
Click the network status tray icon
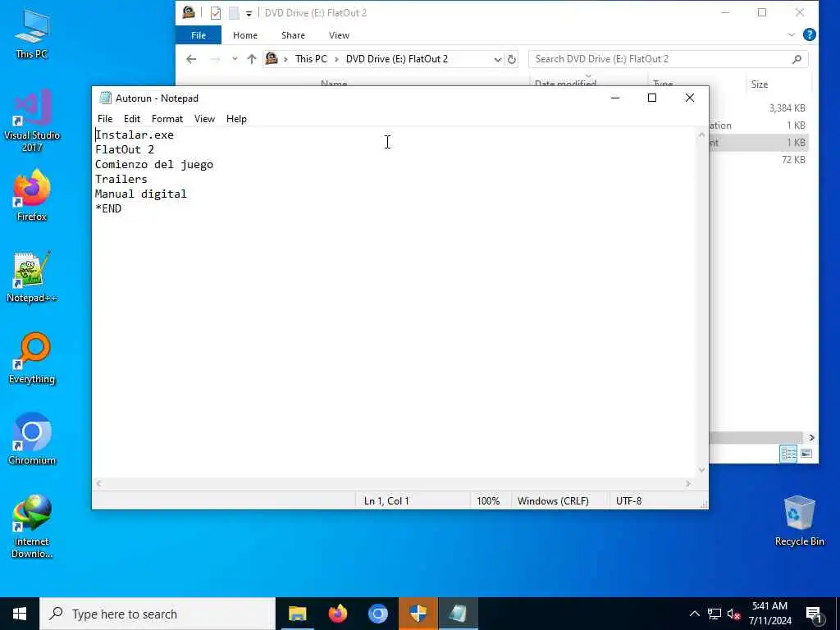(x=714, y=614)
